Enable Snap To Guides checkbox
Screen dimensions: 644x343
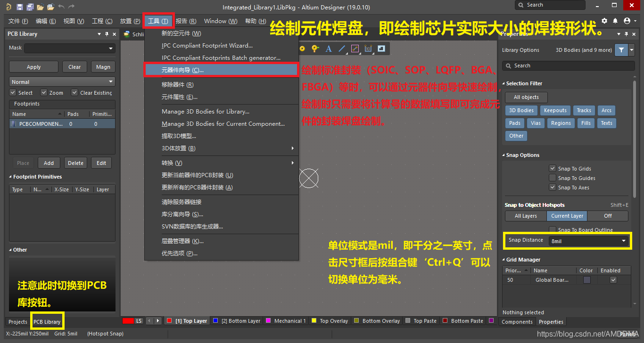(x=553, y=178)
